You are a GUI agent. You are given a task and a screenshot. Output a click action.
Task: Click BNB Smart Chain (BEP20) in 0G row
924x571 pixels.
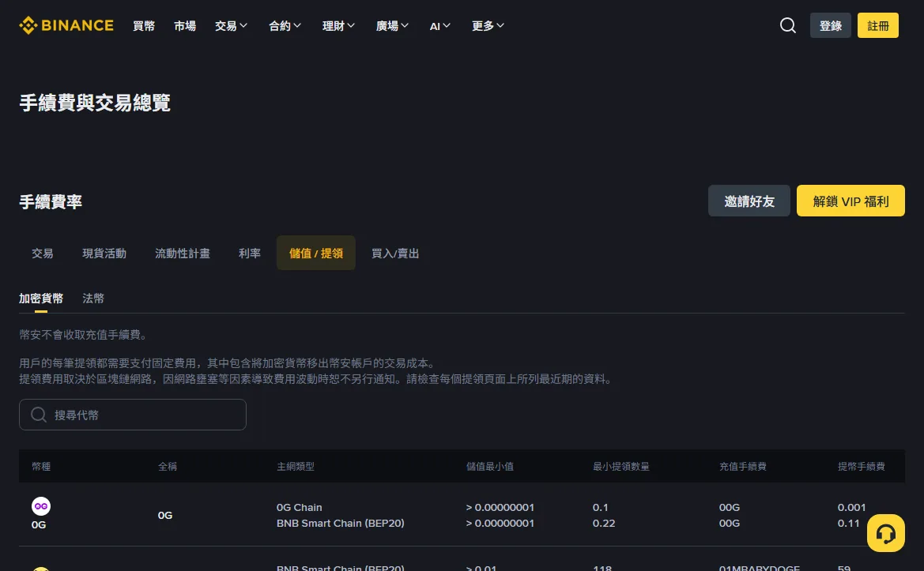[341, 524]
